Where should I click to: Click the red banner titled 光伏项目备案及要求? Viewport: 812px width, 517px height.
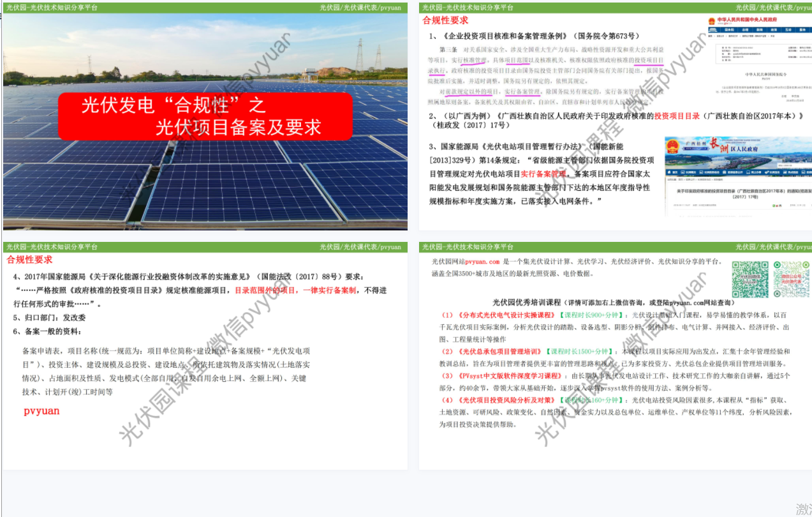205,116
